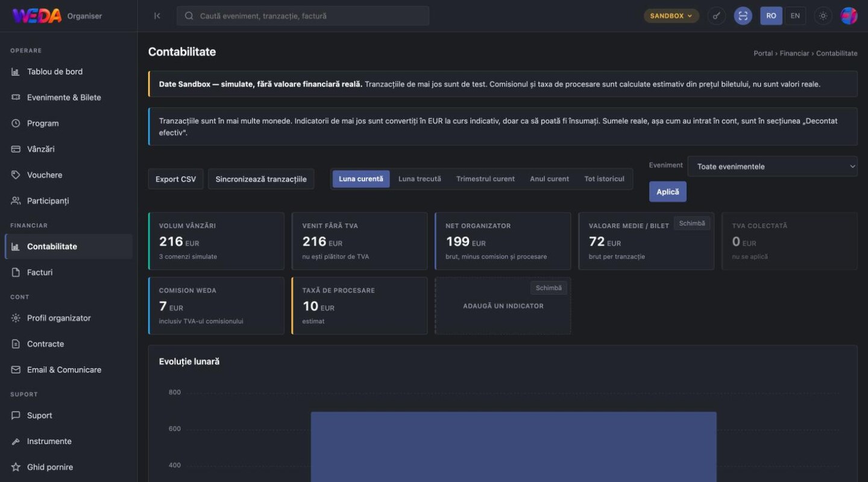Go to Participanți

click(x=69, y=201)
